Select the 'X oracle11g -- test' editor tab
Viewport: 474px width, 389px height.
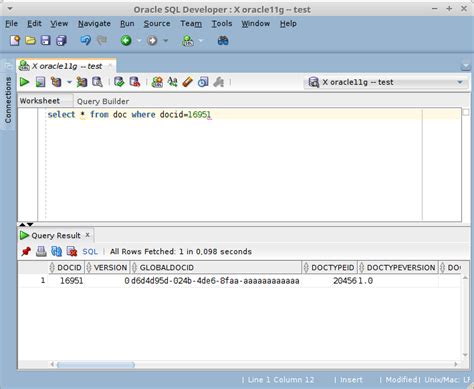click(66, 66)
